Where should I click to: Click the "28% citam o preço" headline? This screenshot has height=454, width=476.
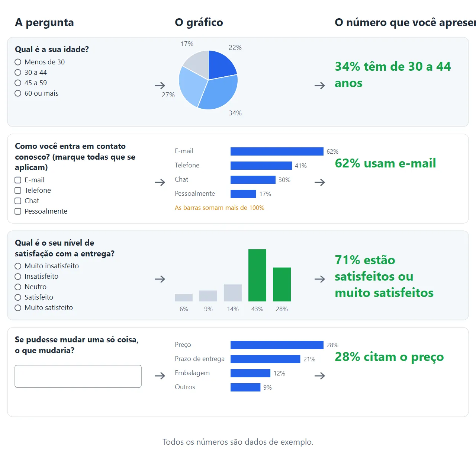pos(389,357)
